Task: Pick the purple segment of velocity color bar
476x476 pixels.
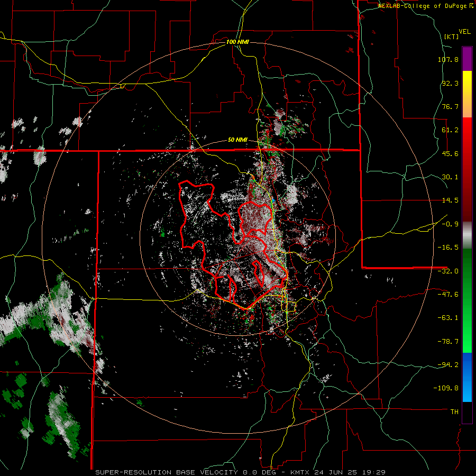Action: [x=467, y=59]
